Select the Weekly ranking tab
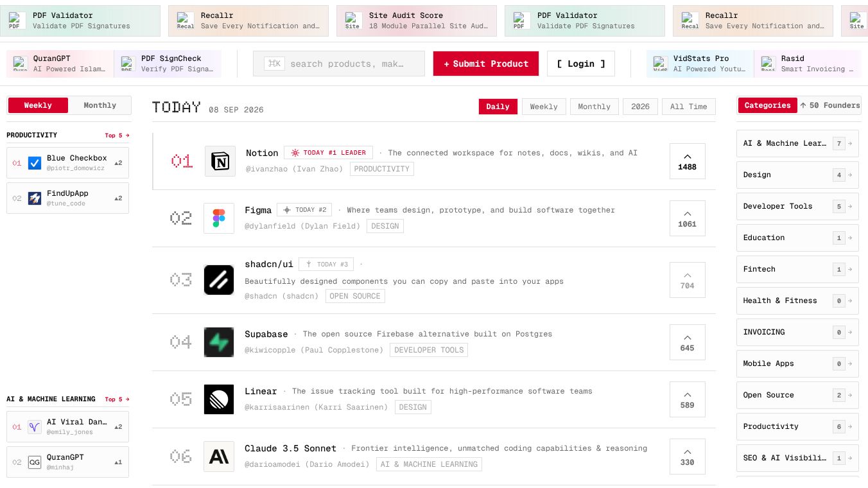Image resolution: width=868 pixels, height=488 pixels. (x=544, y=107)
